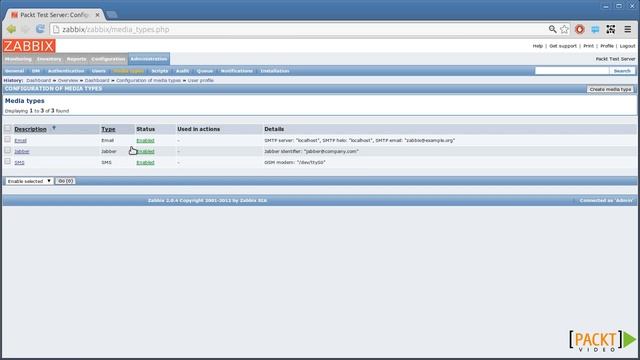Click the 'jabber@company.com' details text
Viewport: 640px width, 360px height.
[x=311, y=151]
